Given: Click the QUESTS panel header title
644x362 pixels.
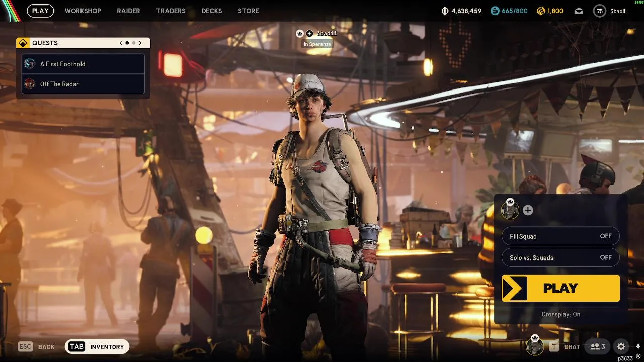Looking at the screenshot, I should coord(45,43).
